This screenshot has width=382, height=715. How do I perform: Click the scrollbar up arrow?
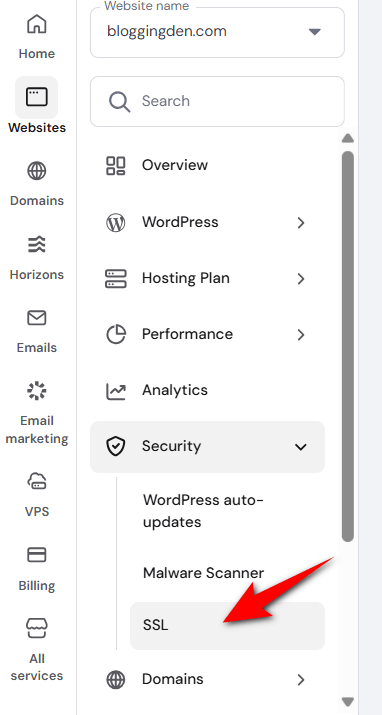(x=348, y=138)
